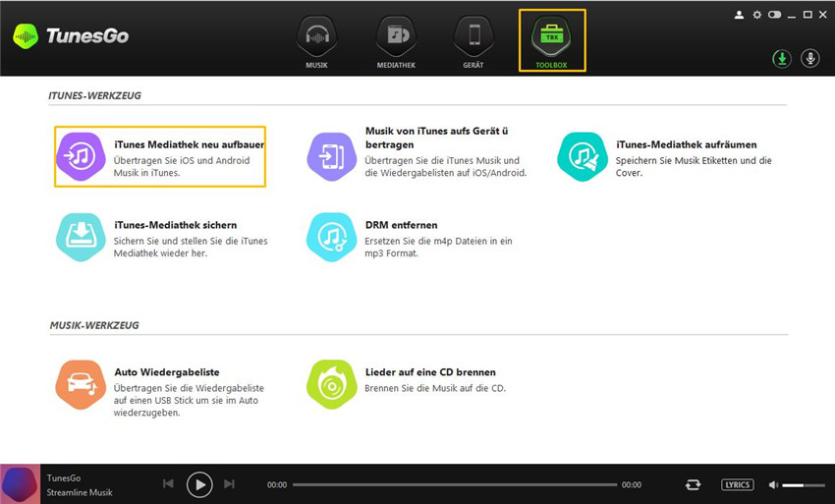
Task: Click the ITUNES-WERKZEUG section heading
Action: [94, 95]
